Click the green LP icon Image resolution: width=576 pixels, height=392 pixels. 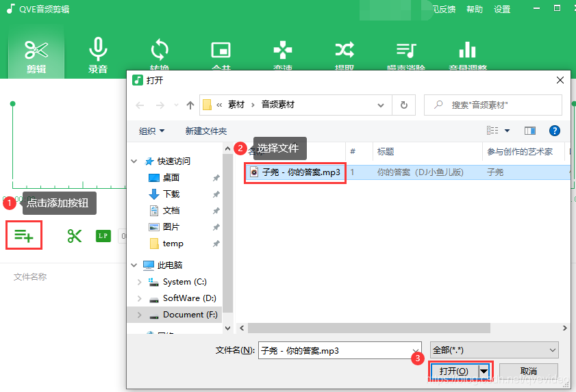(103, 235)
